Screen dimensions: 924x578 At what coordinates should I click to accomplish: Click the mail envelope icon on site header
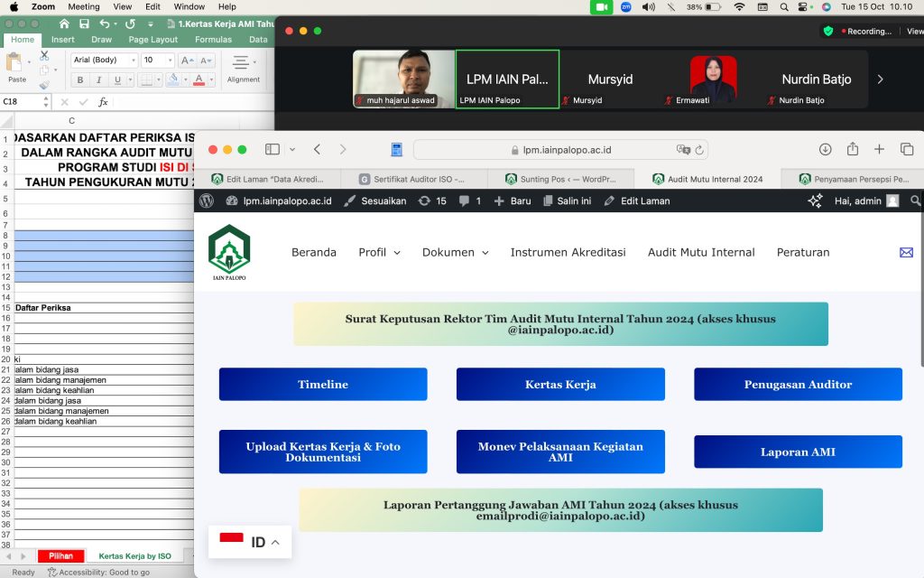tap(906, 253)
